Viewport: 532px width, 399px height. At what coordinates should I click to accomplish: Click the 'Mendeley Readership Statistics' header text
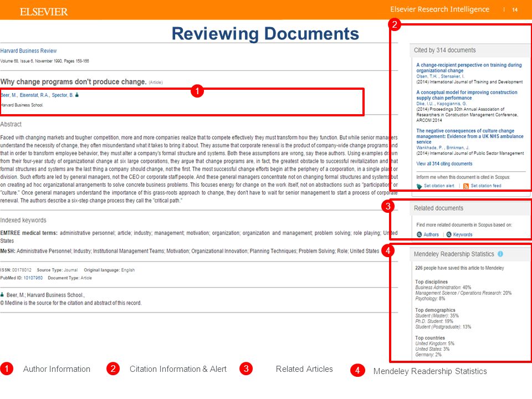tap(454, 254)
